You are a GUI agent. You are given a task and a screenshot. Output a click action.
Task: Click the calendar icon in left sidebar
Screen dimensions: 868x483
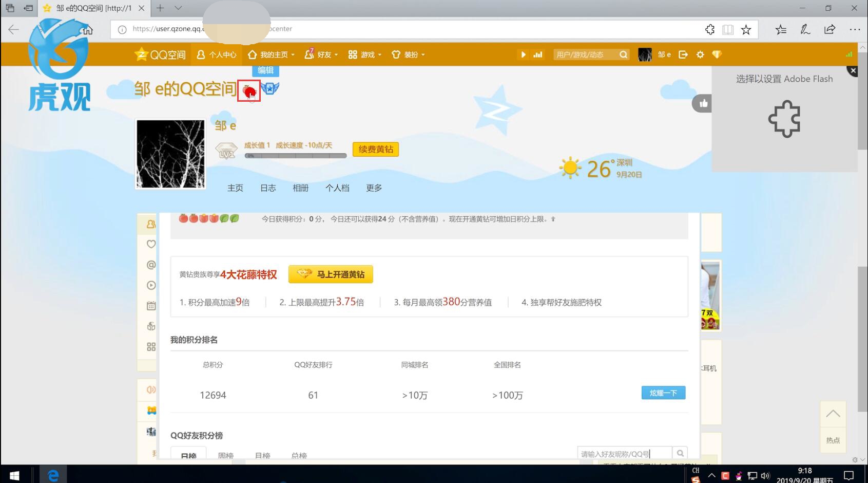(151, 306)
